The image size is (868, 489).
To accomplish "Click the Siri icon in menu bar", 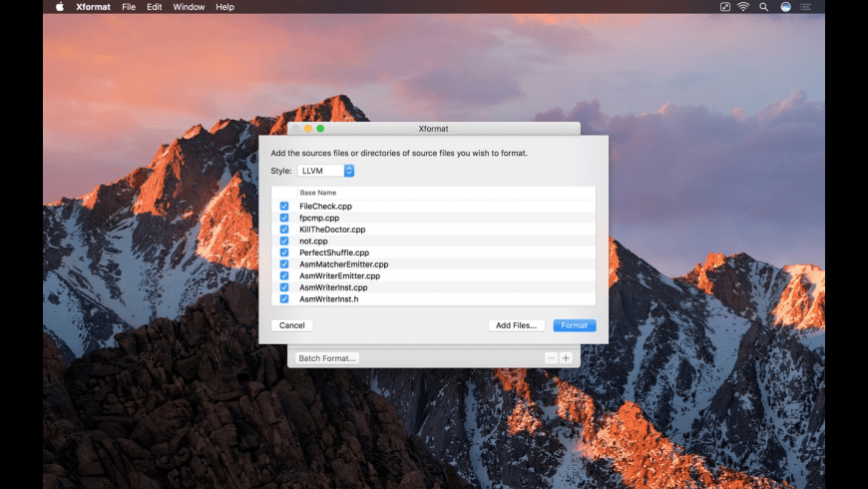I will click(x=785, y=7).
